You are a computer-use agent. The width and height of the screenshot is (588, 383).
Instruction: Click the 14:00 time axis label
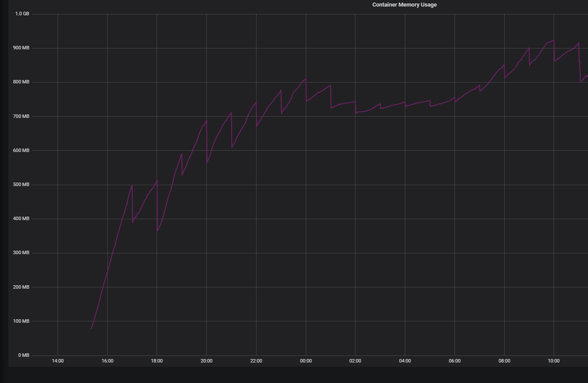click(x=58, y=361)
